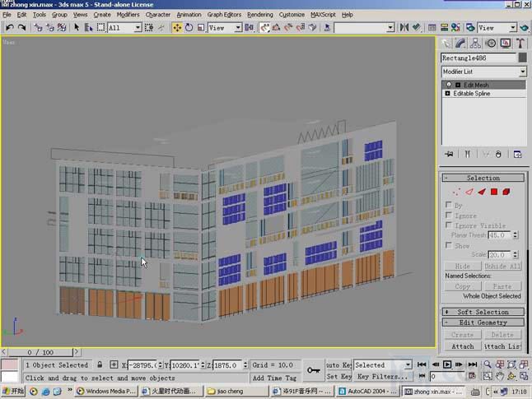This screenshot has width=532, height=399.
Task: Activate the Select and Rotate tool
Action: pyautogui.click(x=189, y=27)
